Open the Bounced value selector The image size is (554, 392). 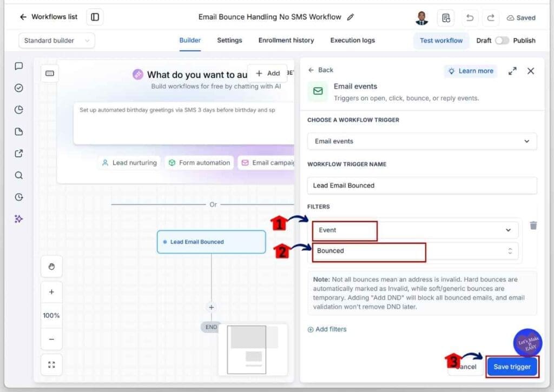415,251
